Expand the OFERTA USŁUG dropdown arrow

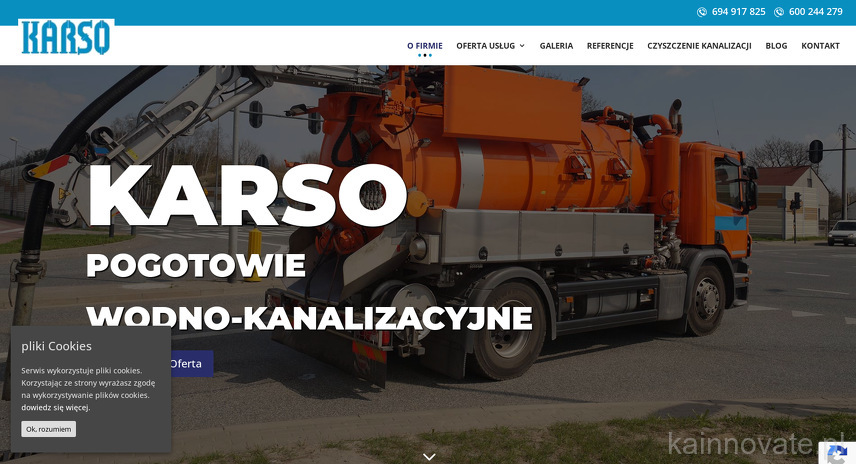tap(522, 46)
